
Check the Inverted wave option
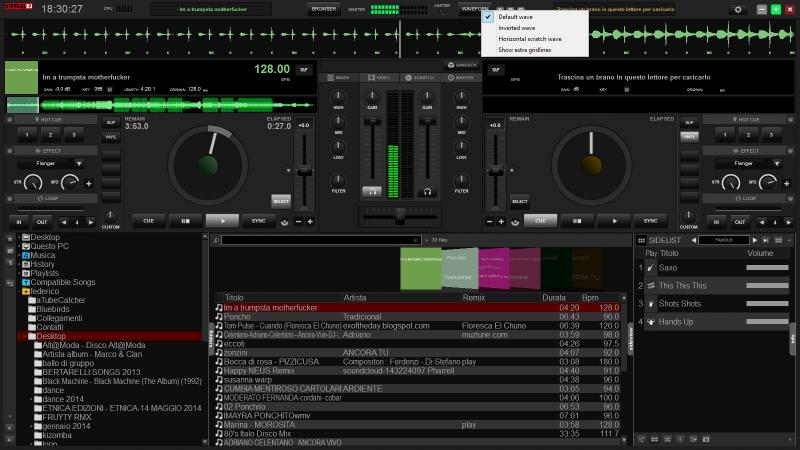coord(516,28)
